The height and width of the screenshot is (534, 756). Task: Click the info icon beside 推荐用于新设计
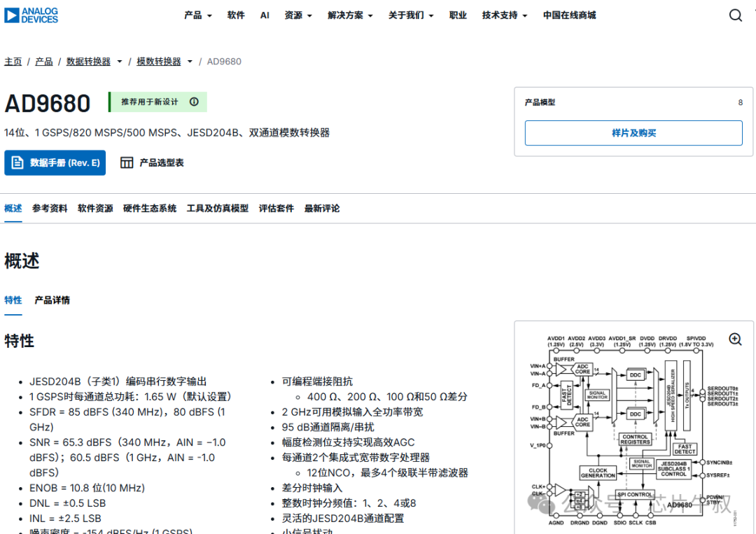click(194, 101)
